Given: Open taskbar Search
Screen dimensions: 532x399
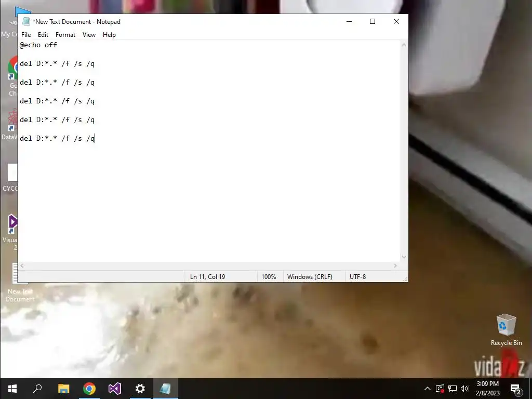Looking at the screenshot, I should point(37,389).
